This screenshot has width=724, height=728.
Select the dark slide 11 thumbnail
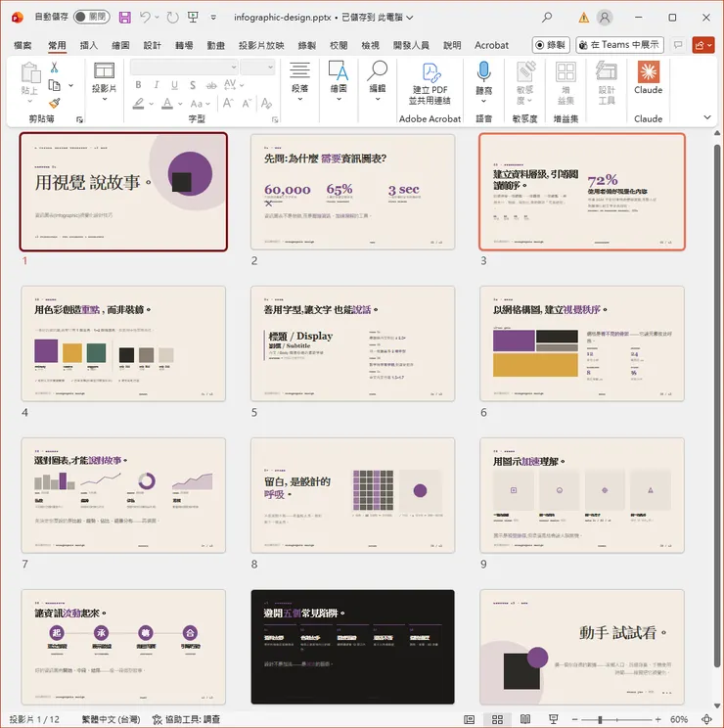tap(352, 646)
